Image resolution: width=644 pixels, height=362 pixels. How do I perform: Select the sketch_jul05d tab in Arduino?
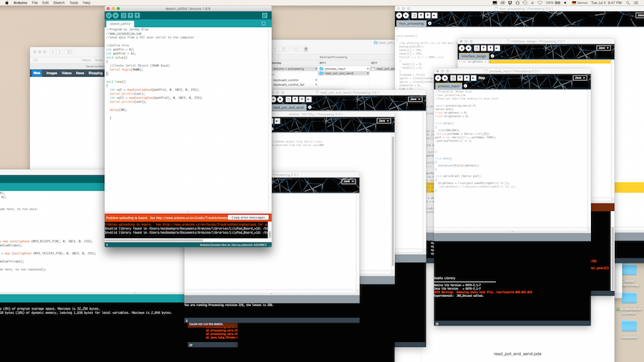coord(120,24)
